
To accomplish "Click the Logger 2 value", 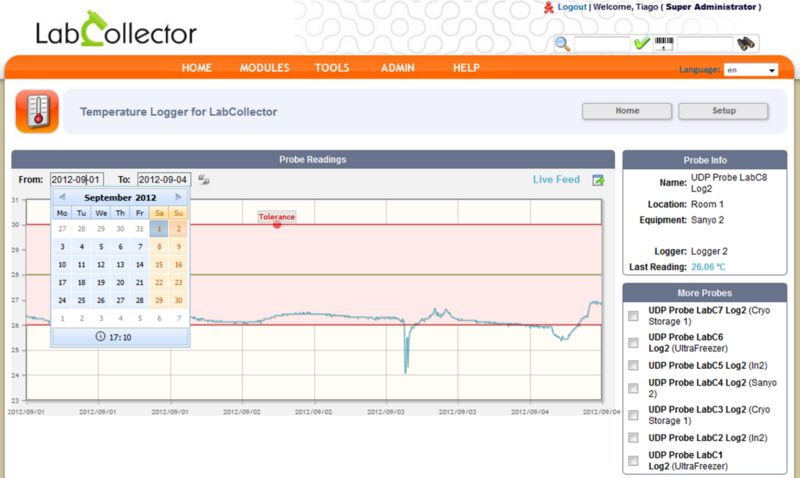I will pos(709,251).
